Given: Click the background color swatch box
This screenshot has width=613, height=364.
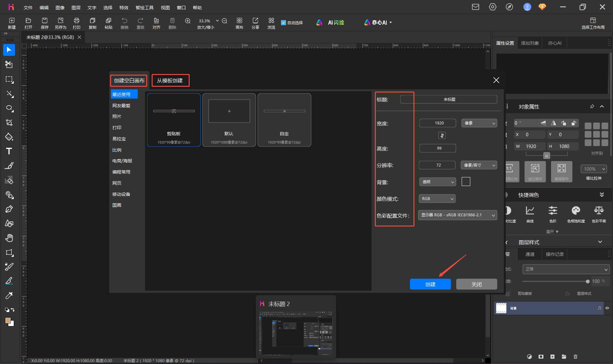Looking at the screenshot, I should pos(466,182).
